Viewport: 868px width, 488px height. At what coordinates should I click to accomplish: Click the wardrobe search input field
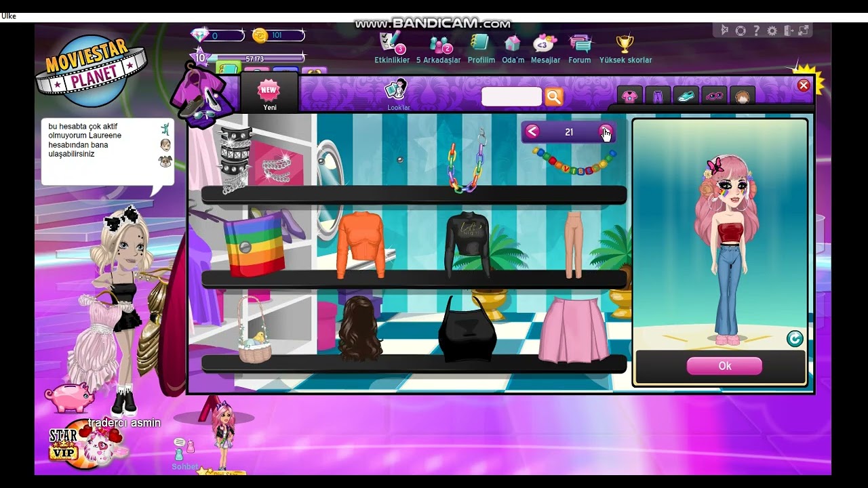[x=511, y=97]
